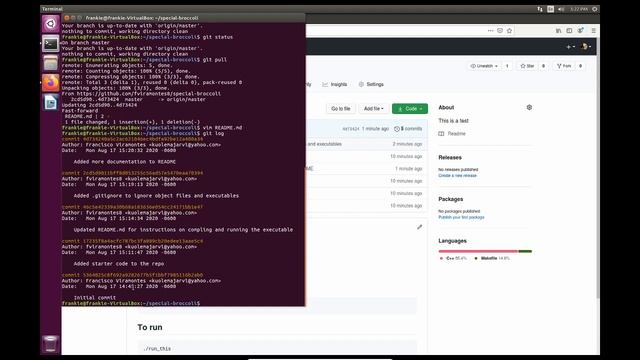Click Makefile segment of languages bar
The width and height of the screenshot is (640, 360).
pyautogui.click(x=525, y=251)
